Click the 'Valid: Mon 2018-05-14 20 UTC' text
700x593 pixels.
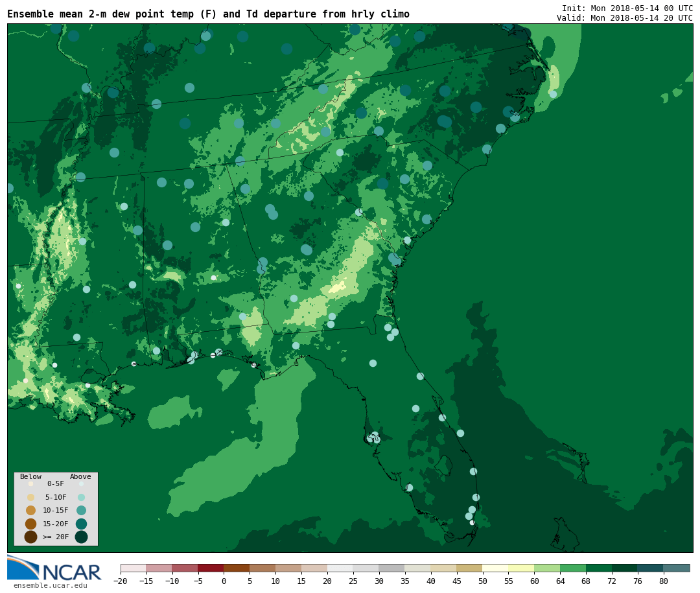click(x=625, y=18)
